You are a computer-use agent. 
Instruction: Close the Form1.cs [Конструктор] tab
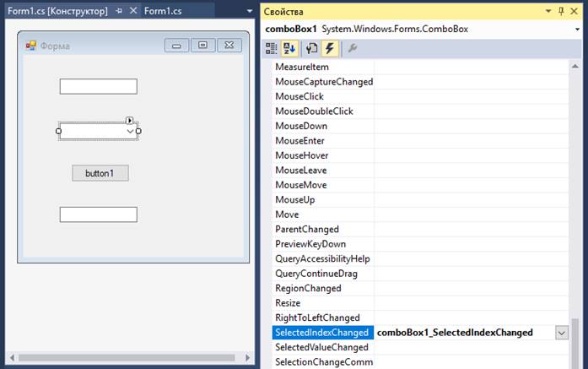tap(132, 11)
